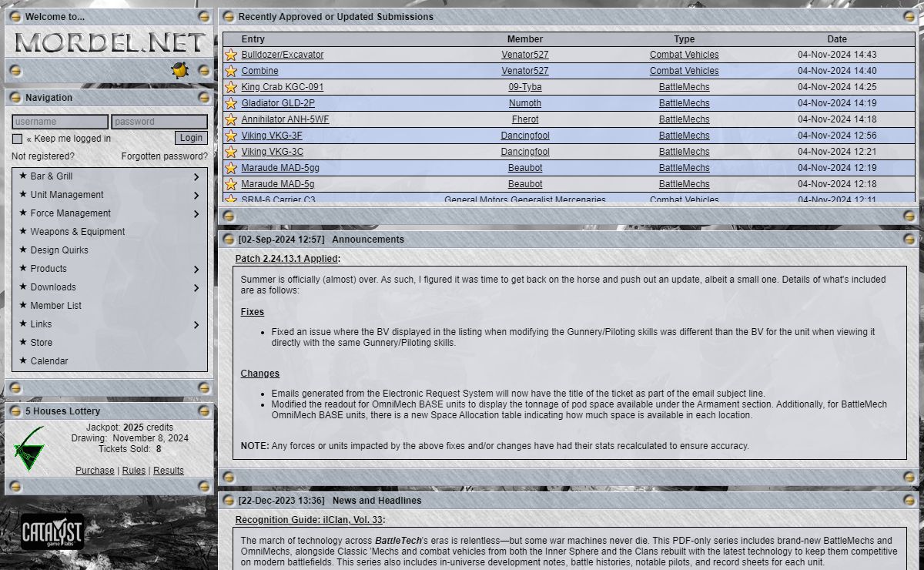Open the Gladiator GLD-2P entry
The height and width of the screenshot is (570, 924).
click(x=278, y=103)
